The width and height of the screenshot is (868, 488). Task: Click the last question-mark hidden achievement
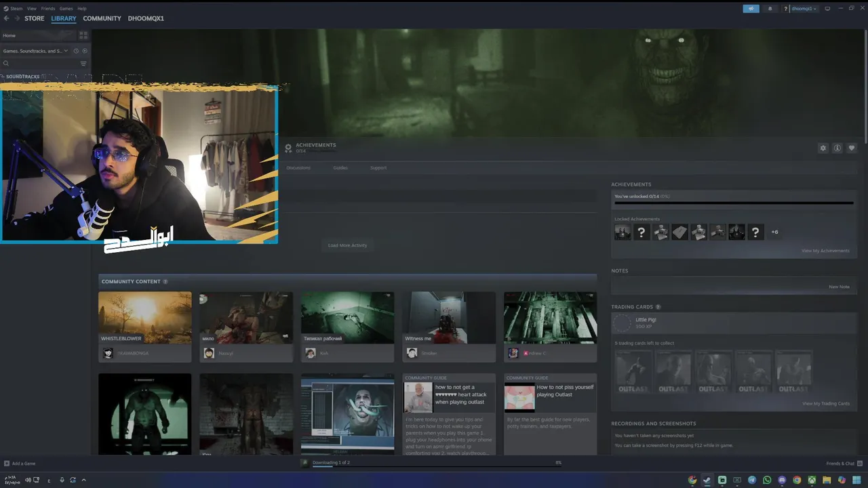755,232
